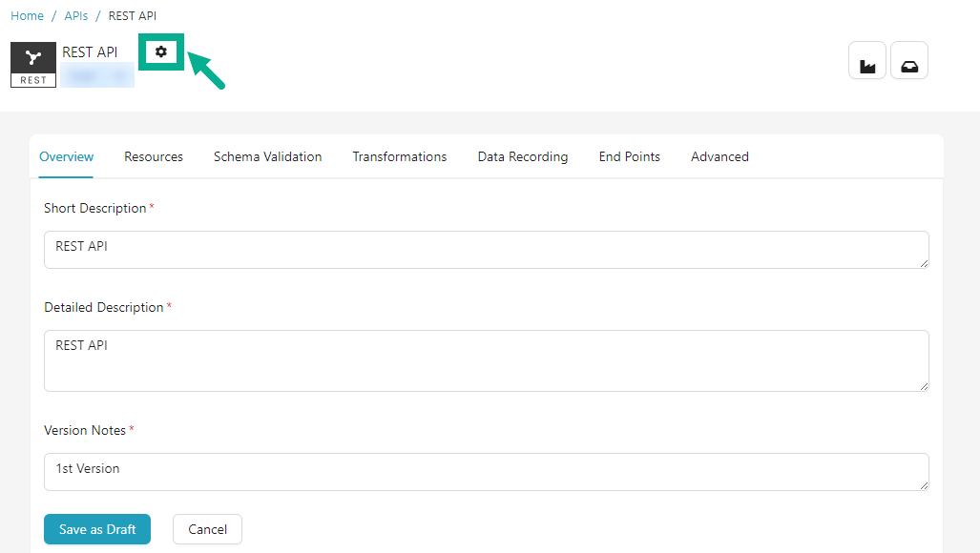The height and width of the screenshot is (553, 980).
Task: Open the Advanced tab
Action: tap(719, 156)
